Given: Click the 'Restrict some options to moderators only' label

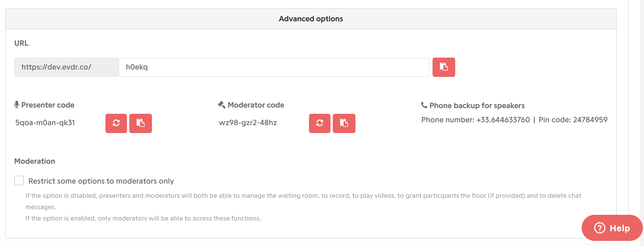Looking at the screenshot, I should [101, 181].
